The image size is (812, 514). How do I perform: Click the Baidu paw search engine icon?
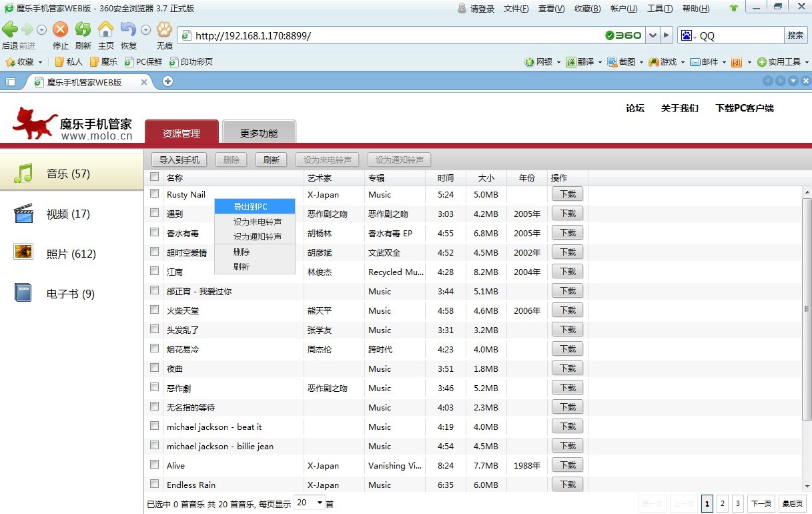click(x=686, y=35)
